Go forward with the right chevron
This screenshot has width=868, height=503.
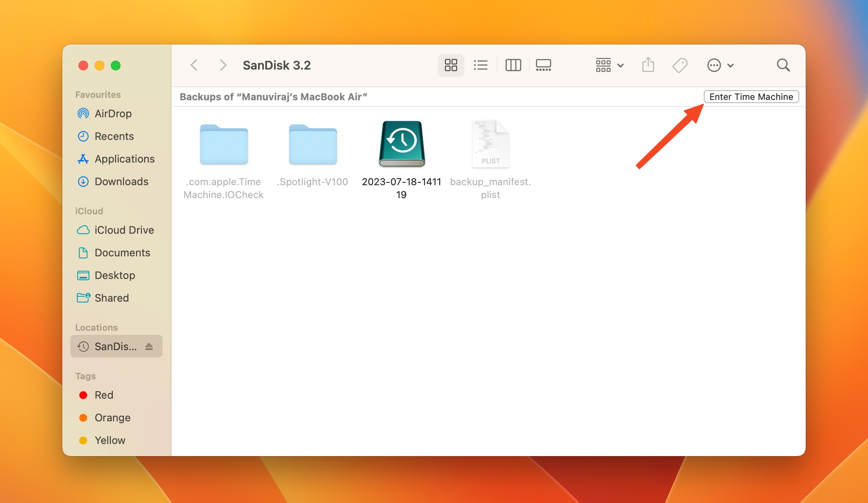pos(223,65)
